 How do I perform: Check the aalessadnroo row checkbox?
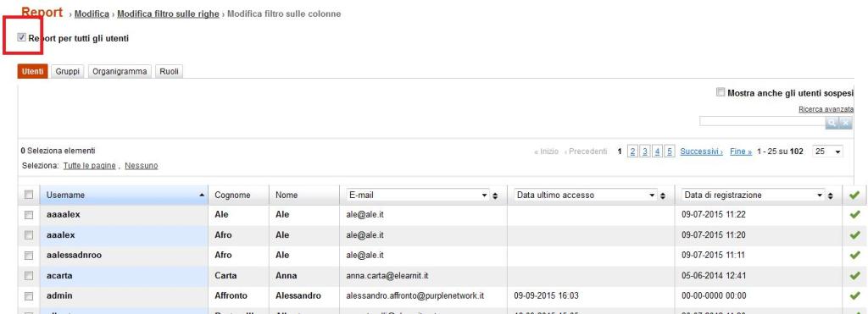coord(29,256)
